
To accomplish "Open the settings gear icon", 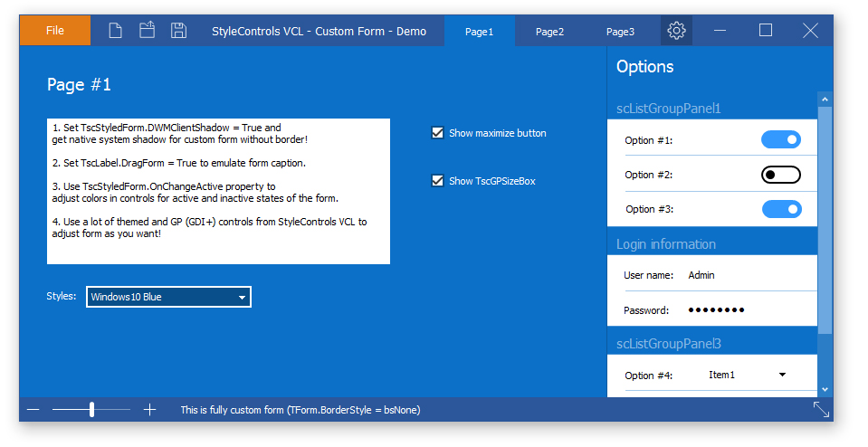I will pos(676,31).
